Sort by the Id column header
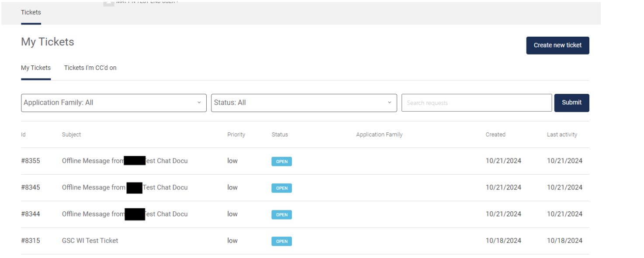The width and height of the screenshot is (644, 258). click(x=24, y=135)
